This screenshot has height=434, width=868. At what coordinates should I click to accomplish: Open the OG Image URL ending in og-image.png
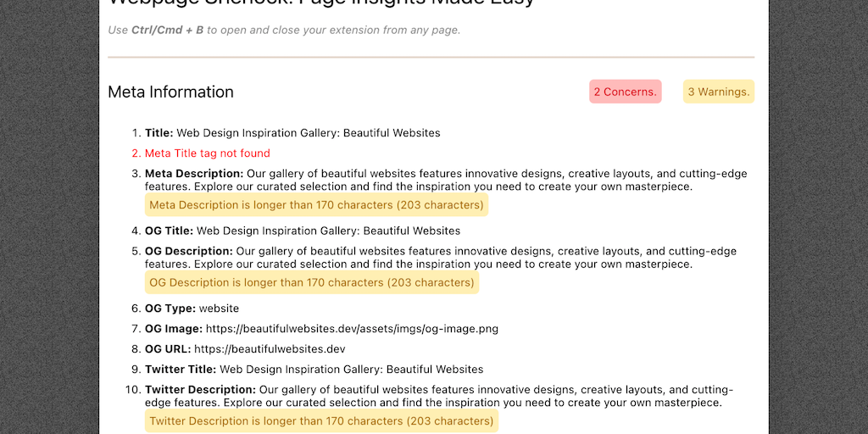(352, 329)
